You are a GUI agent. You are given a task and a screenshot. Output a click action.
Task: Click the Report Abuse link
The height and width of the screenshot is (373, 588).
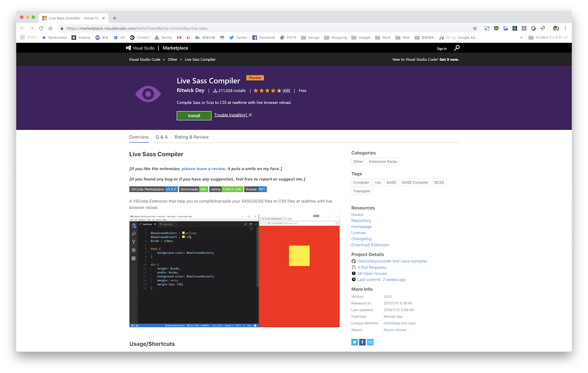coord(395,330)
